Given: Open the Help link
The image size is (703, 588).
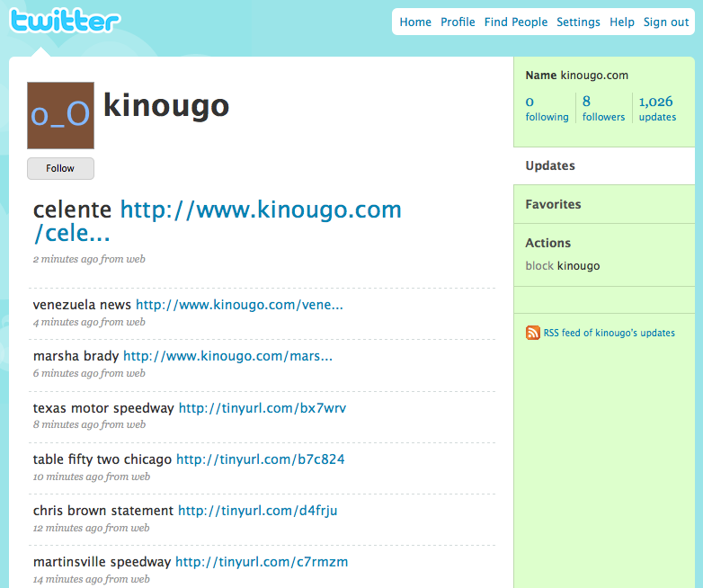Looking at the screenshot, I should point(622,22).
